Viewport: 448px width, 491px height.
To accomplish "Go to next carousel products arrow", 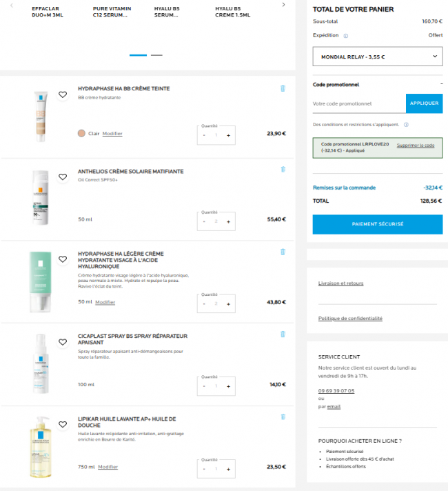I will pyautogui.click(x=283, y=5).
